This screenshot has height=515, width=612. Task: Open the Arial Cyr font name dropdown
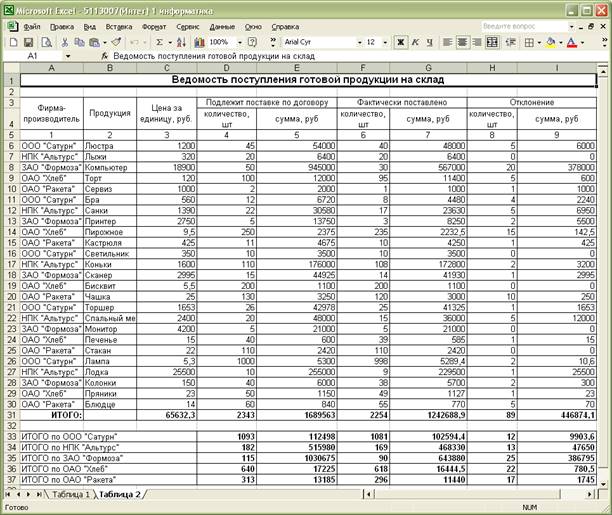(x=359, y=42)
